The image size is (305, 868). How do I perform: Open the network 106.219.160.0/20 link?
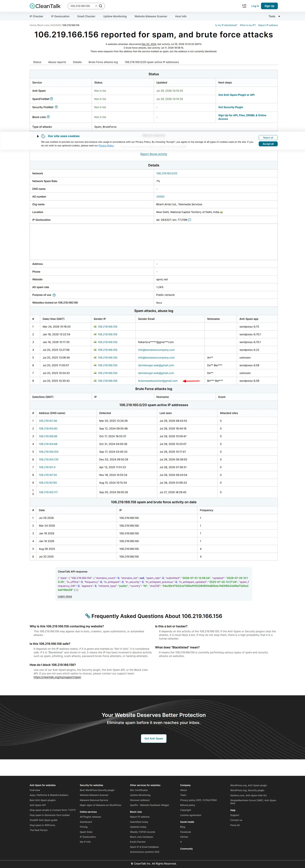click(167, 173)
